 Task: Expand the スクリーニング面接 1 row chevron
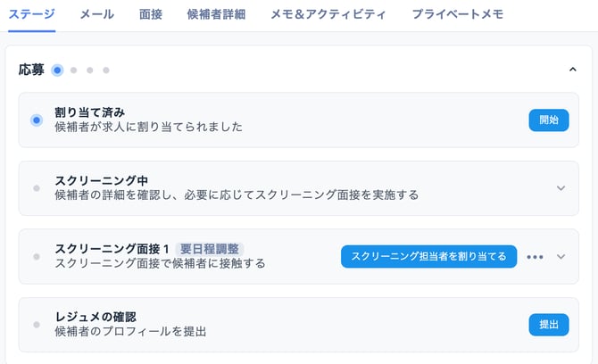pyautogui.click(x=561, y=257)
